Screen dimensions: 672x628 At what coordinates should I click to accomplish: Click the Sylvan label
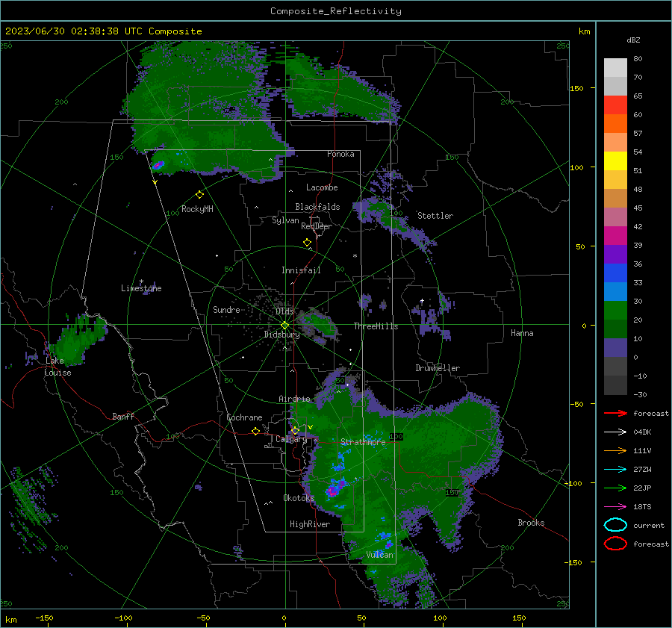tap(285, 220)
